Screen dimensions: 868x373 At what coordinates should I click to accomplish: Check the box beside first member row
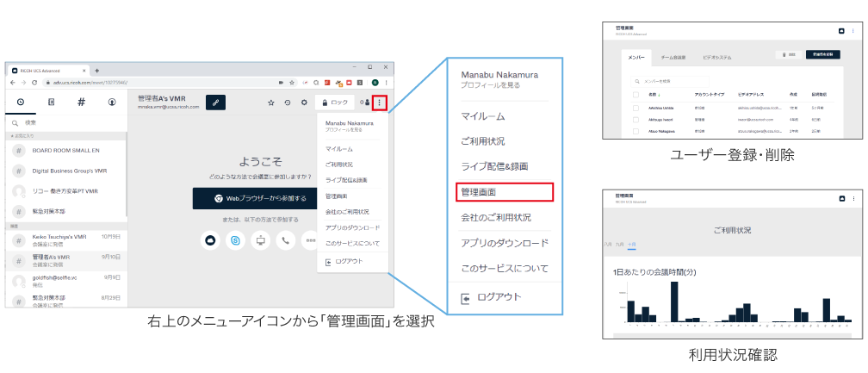point(635,108)
